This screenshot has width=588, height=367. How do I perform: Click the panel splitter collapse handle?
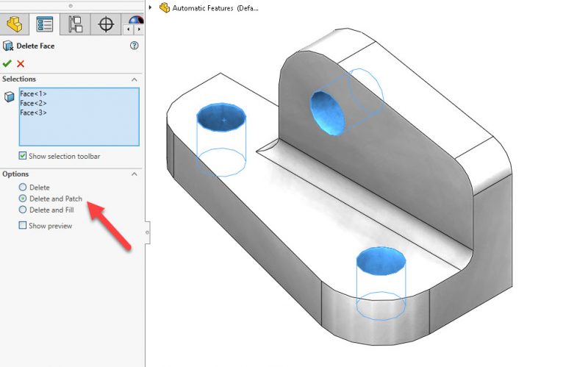coord(147,232)
